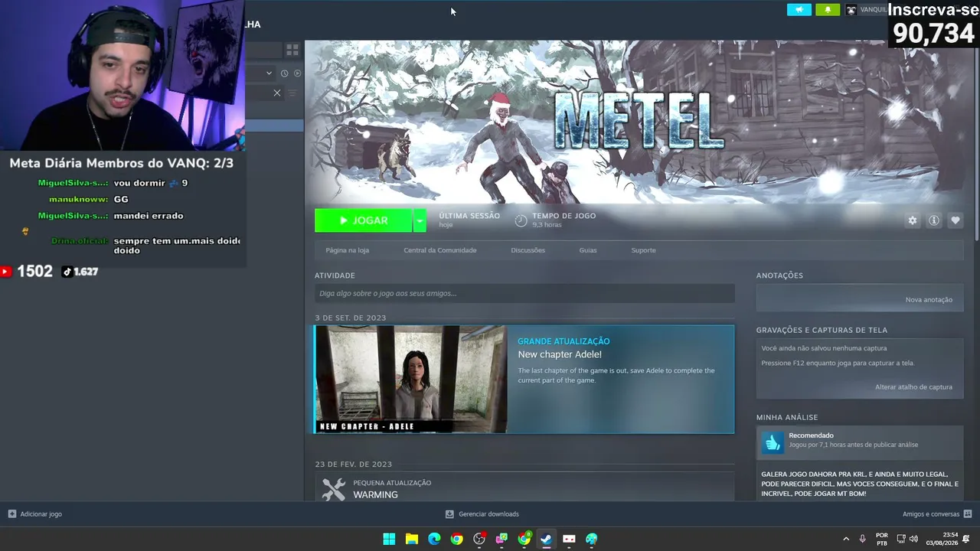Click the '3 DE SET. DE 2023' date heading
Screen dimensions: 980x551
351,318
